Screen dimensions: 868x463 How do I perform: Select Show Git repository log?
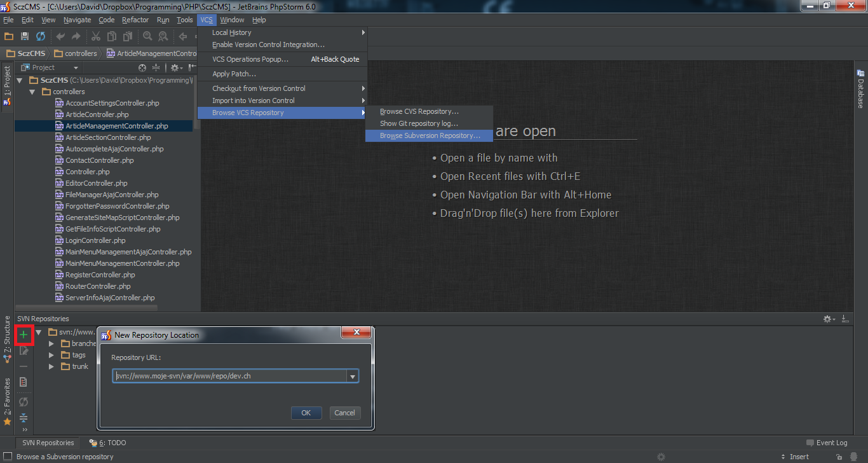(x=430, y=123)
